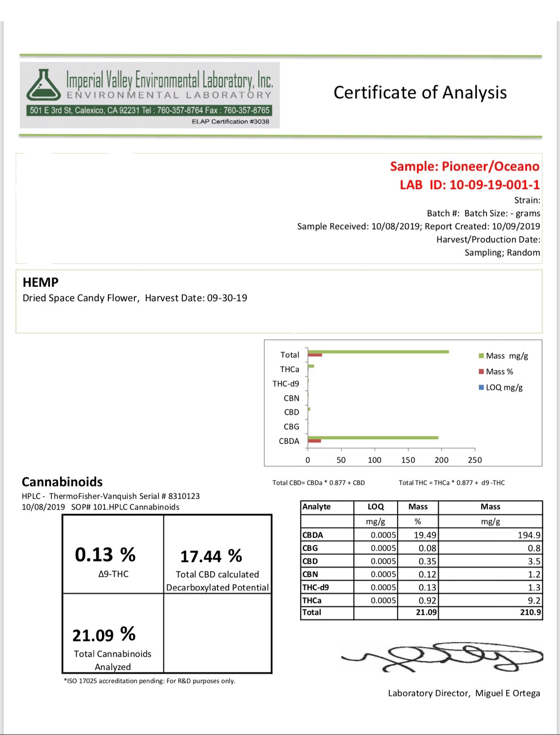The image size is (560, 735).
Task: Click the lab address and phone banner
Action: click(x=150, y=110)
